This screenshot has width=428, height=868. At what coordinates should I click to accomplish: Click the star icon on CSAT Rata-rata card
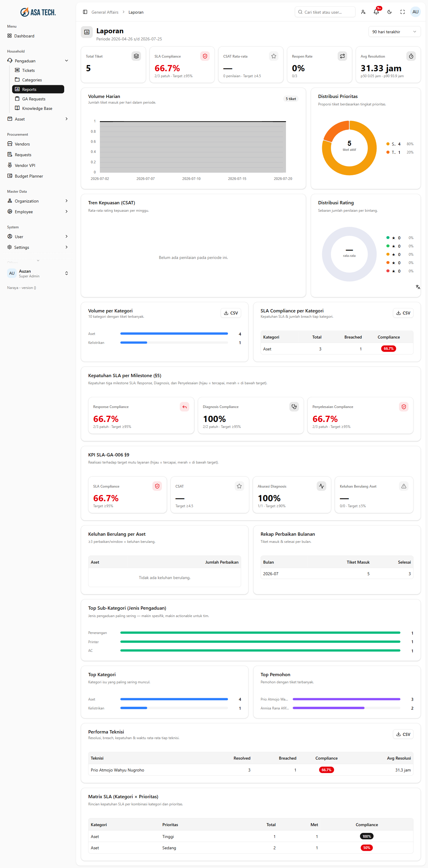point(273,56)
